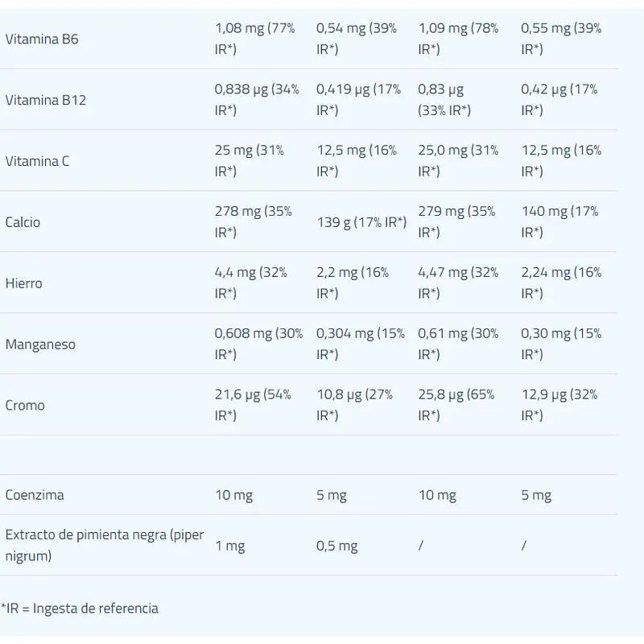Select the 1,08 mg (77% IR) cell

click(x=255, y=39)
